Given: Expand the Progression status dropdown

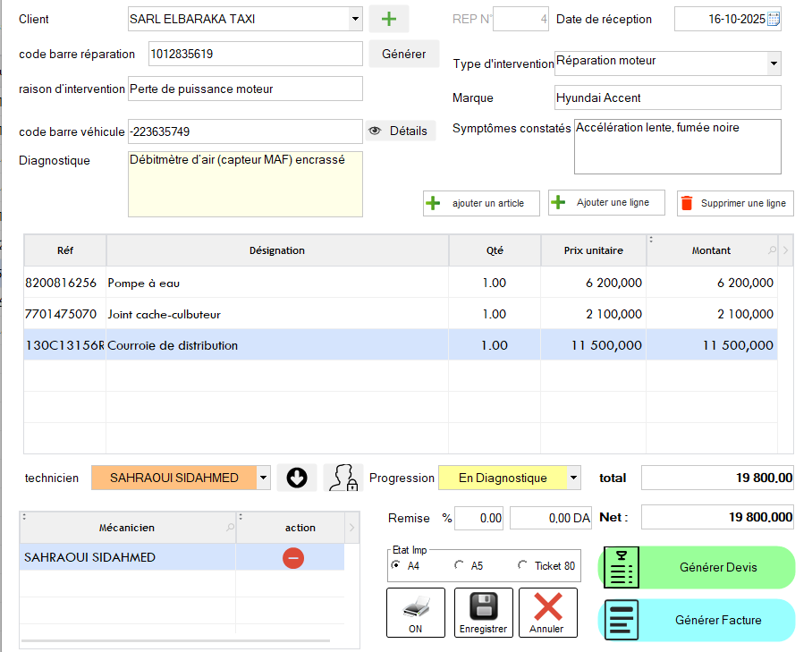Looking at the screenshot, I should point(573,478).
